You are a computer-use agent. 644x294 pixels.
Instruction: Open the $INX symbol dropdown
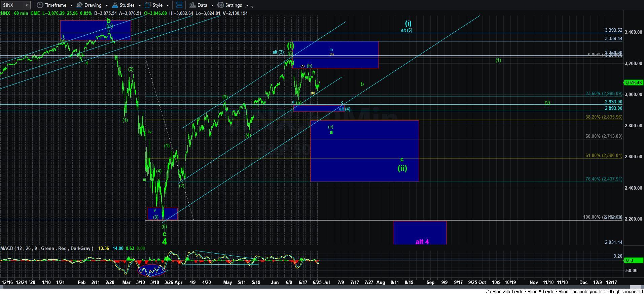(x=16, y=5)
